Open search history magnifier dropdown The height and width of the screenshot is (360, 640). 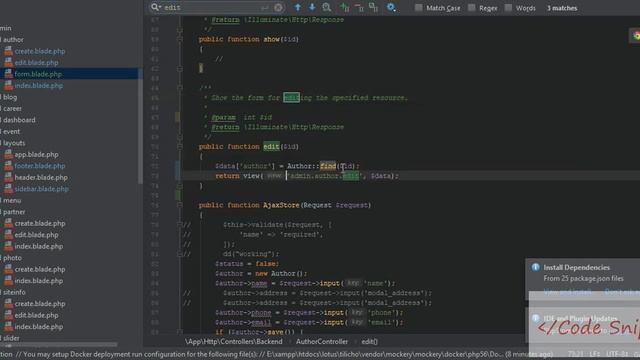[x=156, y=7]
